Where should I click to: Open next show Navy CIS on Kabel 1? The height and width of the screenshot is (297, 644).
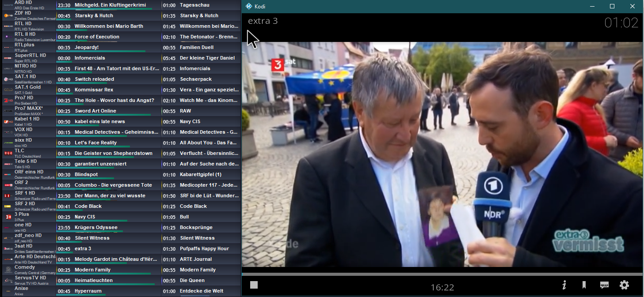click(190, 121)
